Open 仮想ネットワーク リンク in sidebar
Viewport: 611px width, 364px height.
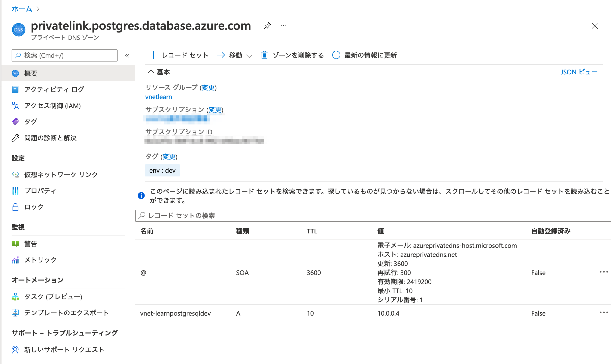pos(61,174)
